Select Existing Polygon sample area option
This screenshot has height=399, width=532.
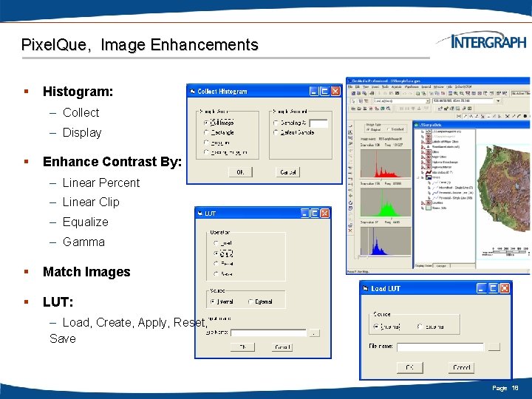coord(206,152)
